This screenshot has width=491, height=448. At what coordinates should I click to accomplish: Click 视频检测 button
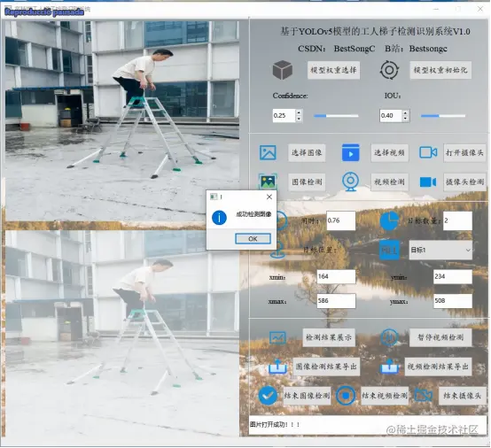pyautogui.click(x=389, y=182)
